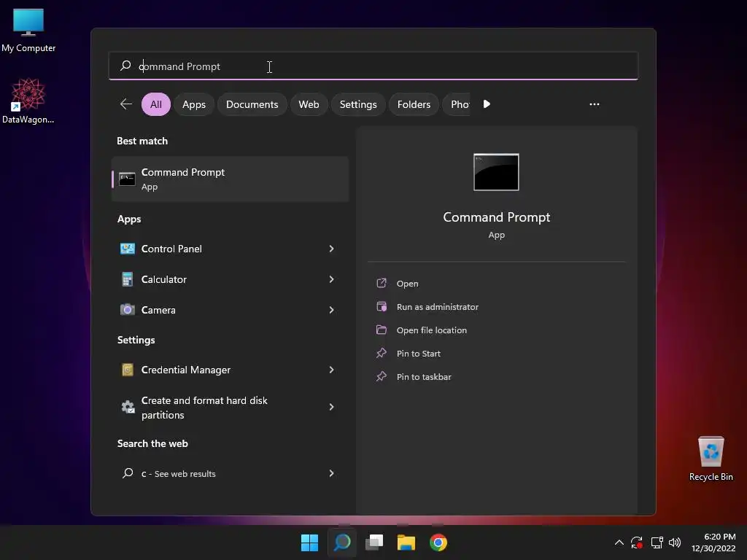This screenshot has height=560, width=747.
Task: Open DataWagon desktop shortcut
Action: 28,101
